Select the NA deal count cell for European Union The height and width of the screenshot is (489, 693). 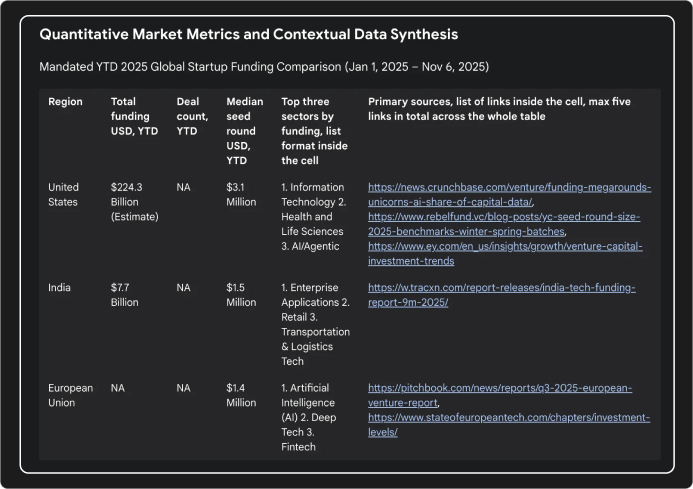pos(183,388)
